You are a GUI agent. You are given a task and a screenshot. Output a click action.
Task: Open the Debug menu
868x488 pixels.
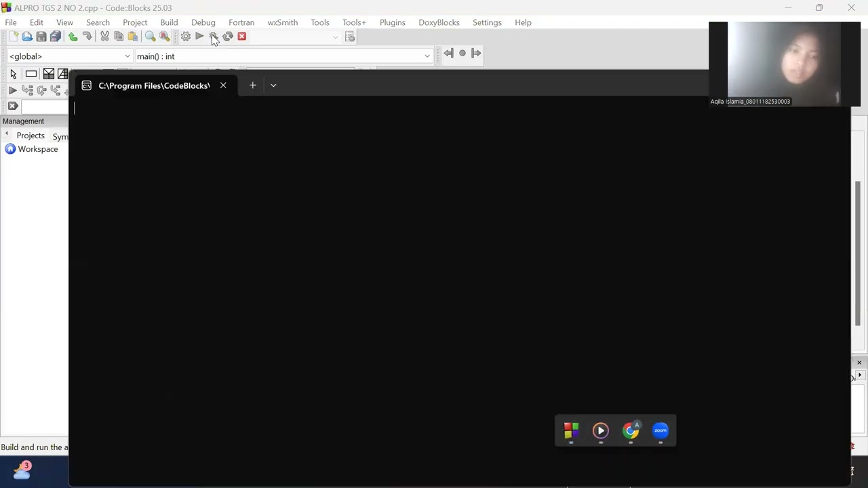coord(203,22)
